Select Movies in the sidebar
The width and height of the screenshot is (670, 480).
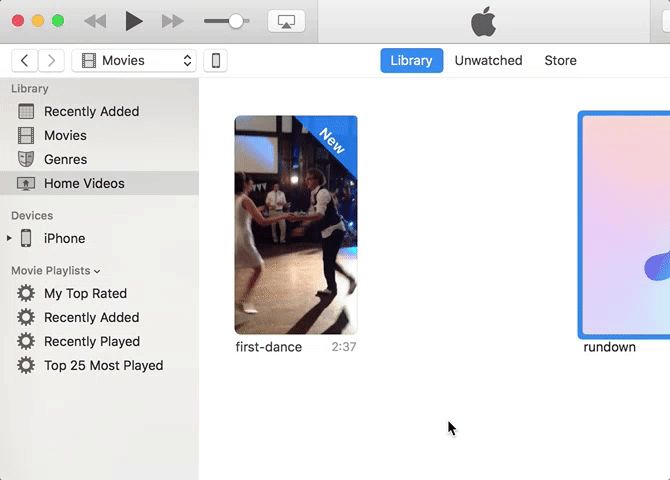click(99, 135)
